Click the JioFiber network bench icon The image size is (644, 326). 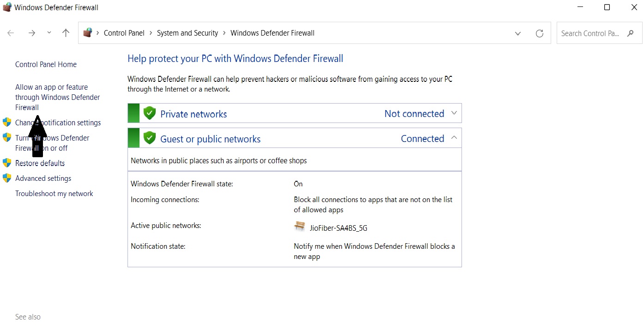click(300, 226)
